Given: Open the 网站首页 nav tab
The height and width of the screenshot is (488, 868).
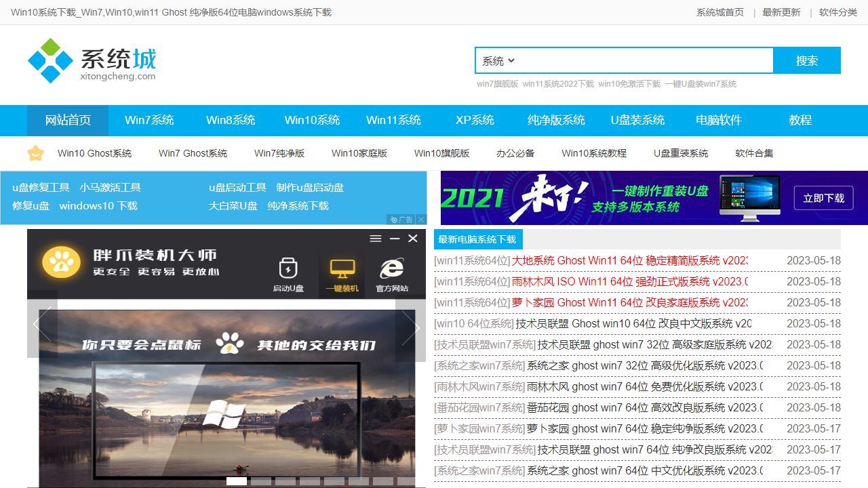Looking at the screenshot, I should 68,120.
